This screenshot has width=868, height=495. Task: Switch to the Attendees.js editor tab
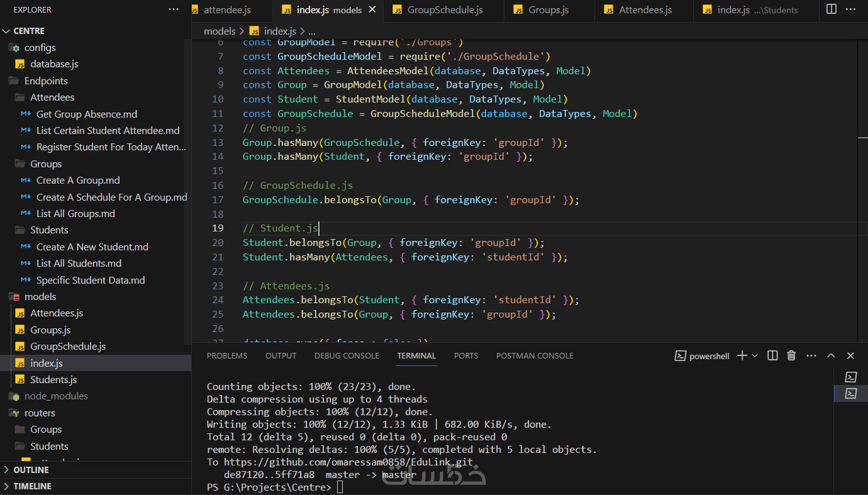[x=644, y=10]
